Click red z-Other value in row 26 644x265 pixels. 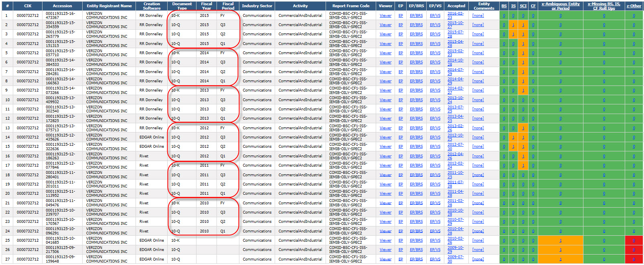(x=634, y=250)
